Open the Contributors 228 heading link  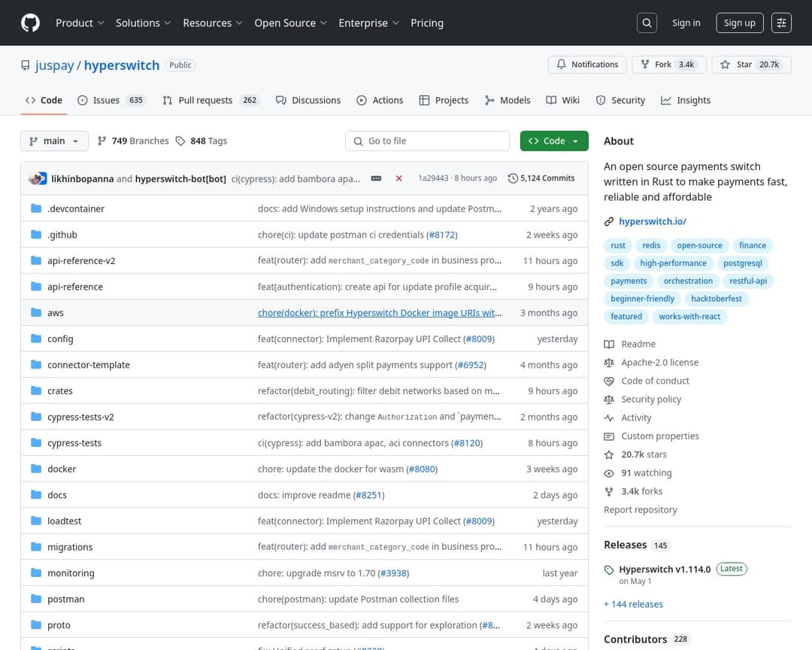coord(647,639)
